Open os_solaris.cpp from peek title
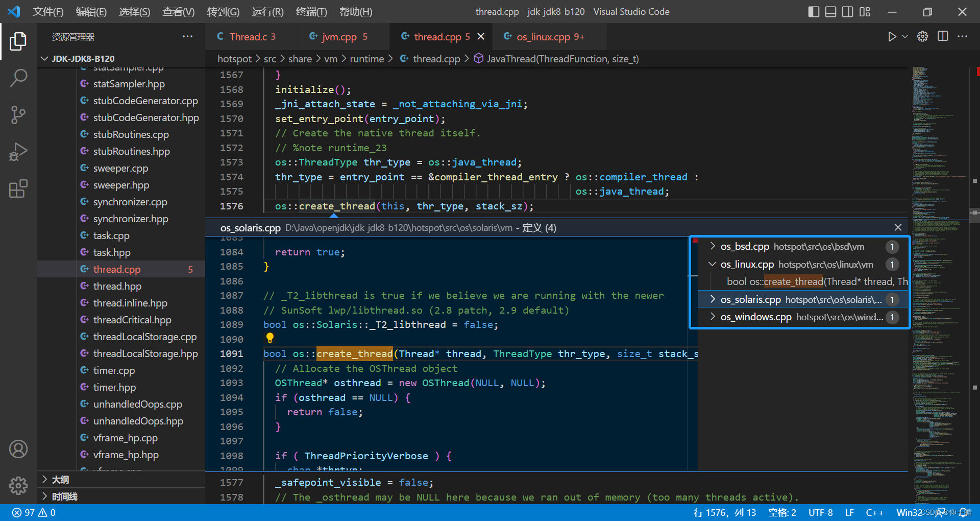This screenshot has height=521, width=980. [x=250, y=227]
